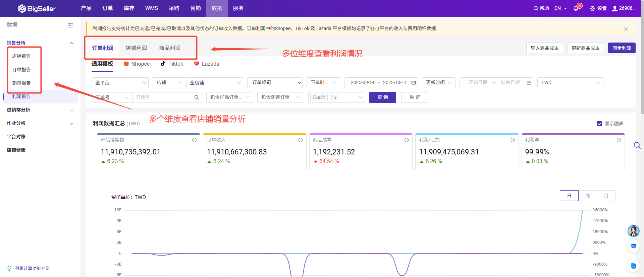Screen dimensions: 644x277
Task: Switch to the 店铺利润 tab
Action: (x=136, y=48)
